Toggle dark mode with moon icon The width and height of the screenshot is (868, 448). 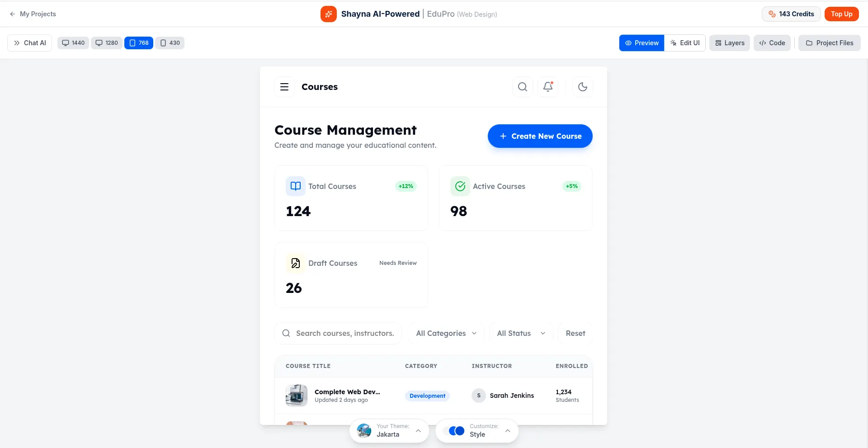point(582,87)
